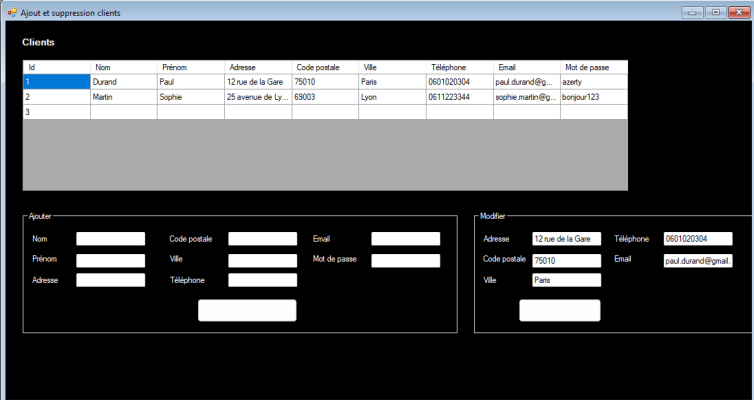Click the application icon in the title bar

pos(11,11)
